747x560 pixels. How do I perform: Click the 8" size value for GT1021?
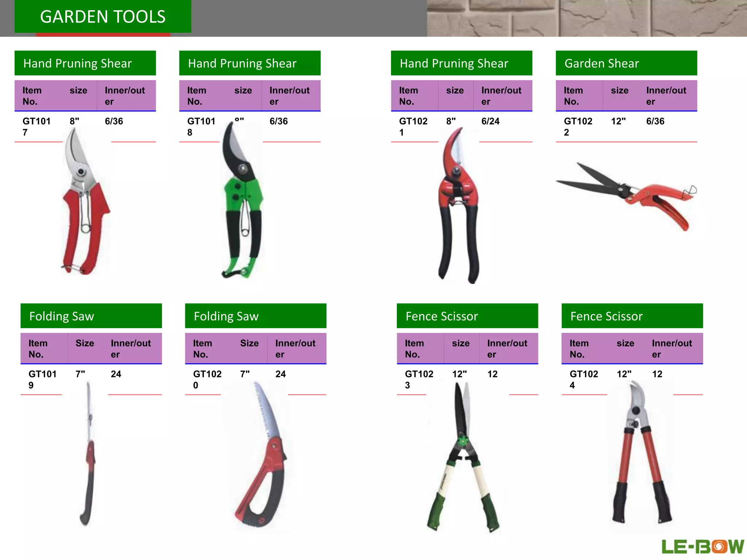451,121
